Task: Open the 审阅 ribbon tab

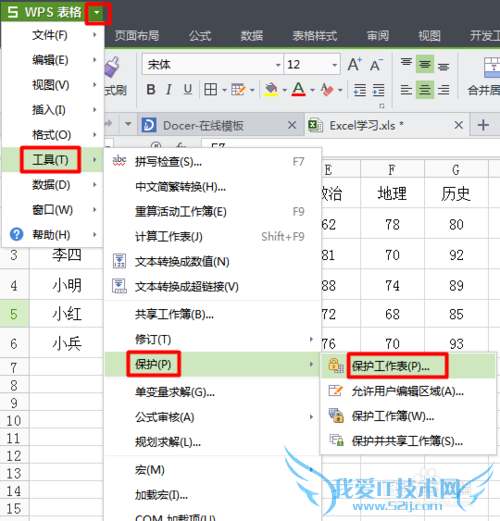Action: coord(378,36)
